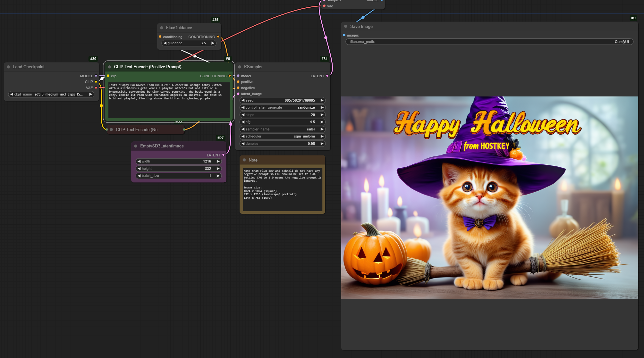
Task: Increase the guidance value with right arrow
Action: 213,43
